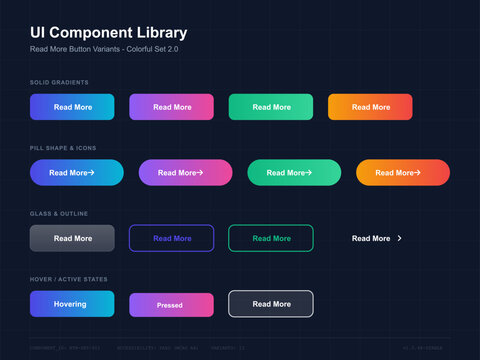Click the pink Pressed state button
The height and width of the screenshot is (360, 480).
tap(171, 305)
